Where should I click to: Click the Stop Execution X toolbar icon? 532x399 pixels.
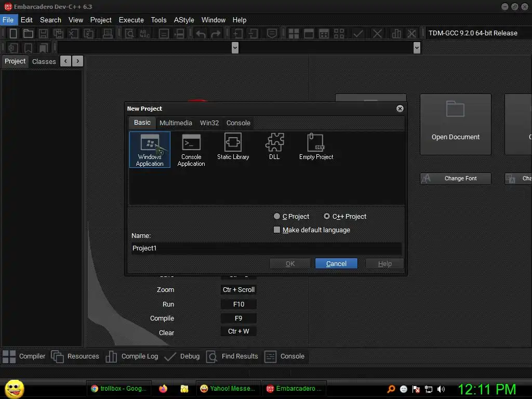pos(377,33)
